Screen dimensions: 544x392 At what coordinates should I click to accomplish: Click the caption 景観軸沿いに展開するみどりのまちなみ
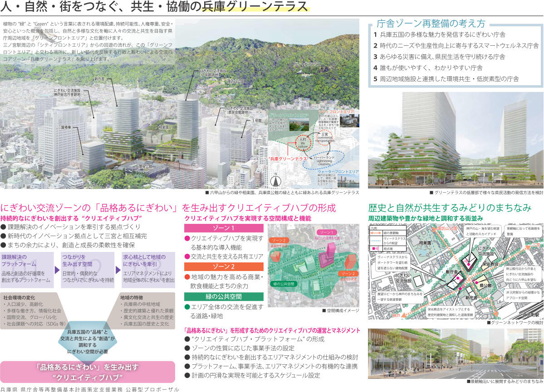click(505, 381)
